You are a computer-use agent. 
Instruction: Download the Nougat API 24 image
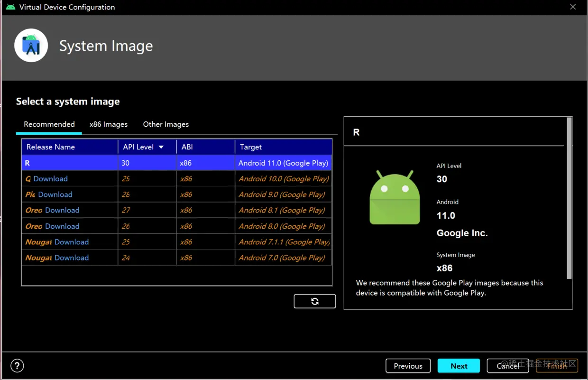pyautogui.click(x=72, y=258)
